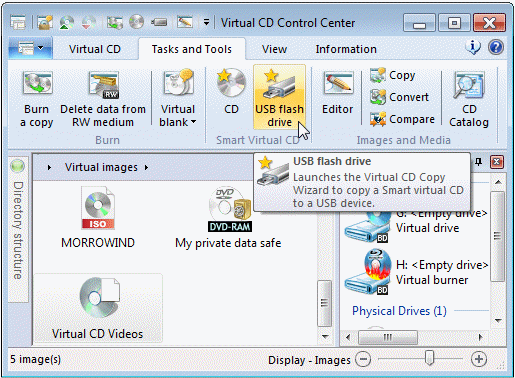515x378 pixels.
Task: Click the burn copy quick access icon
Action: point(114,23)
